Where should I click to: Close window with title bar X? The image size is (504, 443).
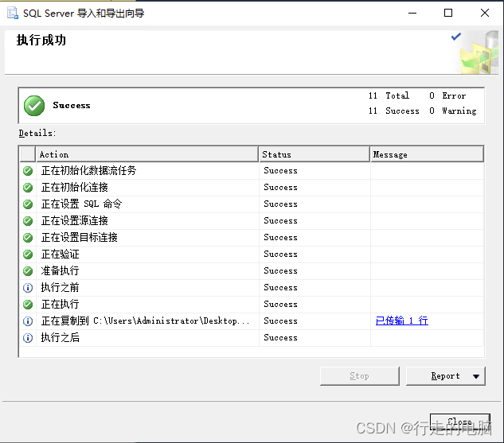click(485, 13)
